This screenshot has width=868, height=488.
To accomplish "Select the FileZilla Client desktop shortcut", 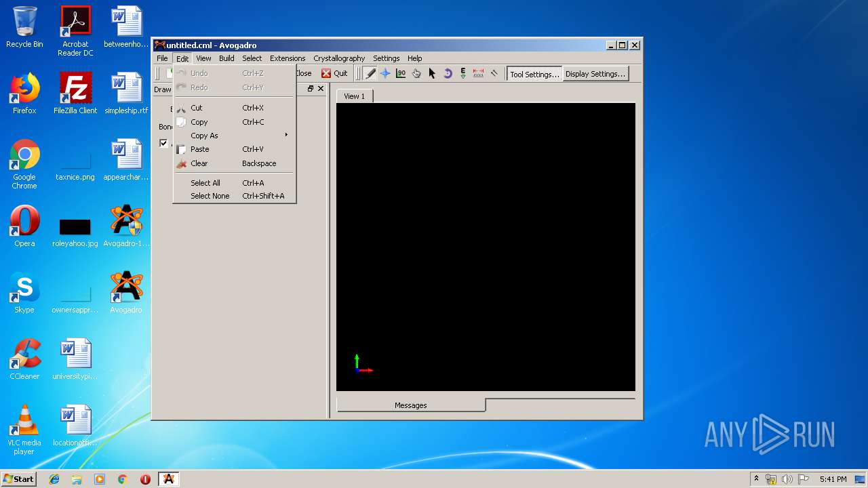I will point(75,94).
